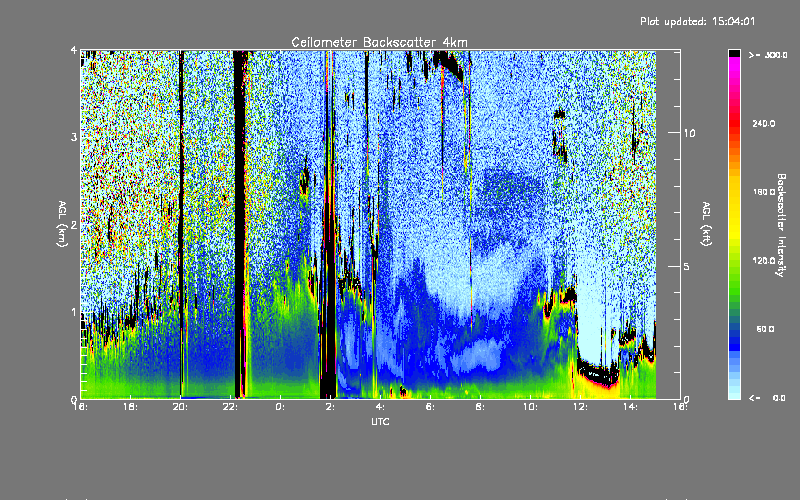
Task: Click the "<= 0.0" colorbar value
Action: pos(768,397)
